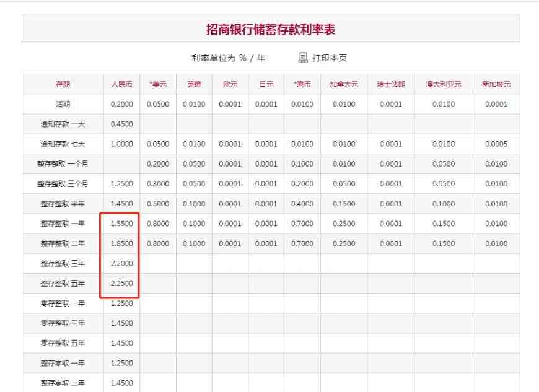The height and width of the screenshot is (392, 539).
Task: Select the 零存整取 三年 row label
Action: tap(63, 323)
